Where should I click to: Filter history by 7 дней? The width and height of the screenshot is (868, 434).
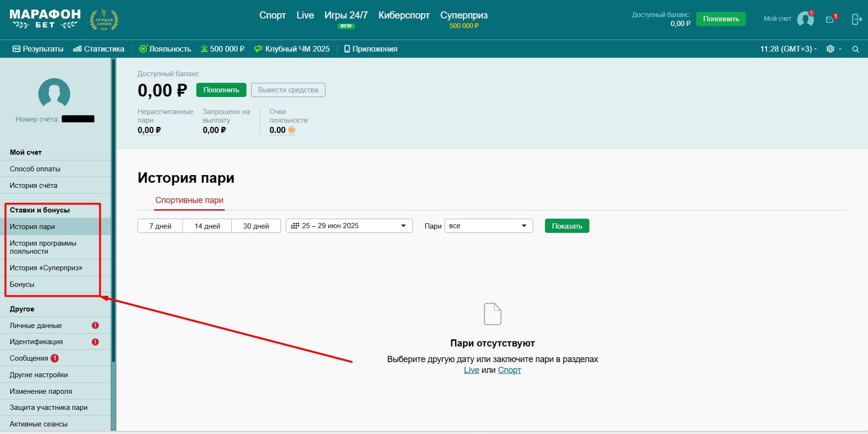tap(160, 226)
